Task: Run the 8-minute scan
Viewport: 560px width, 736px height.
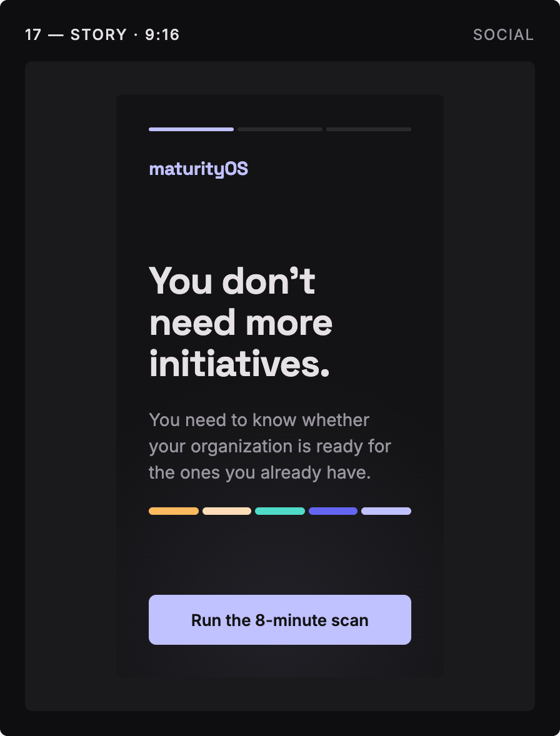Action: (280, 620)
